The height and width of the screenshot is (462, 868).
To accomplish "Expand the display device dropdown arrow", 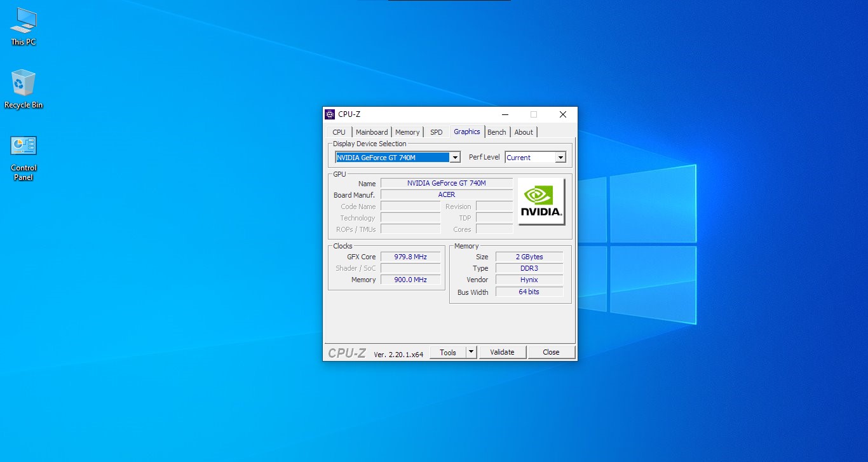I will coord(455,158).
